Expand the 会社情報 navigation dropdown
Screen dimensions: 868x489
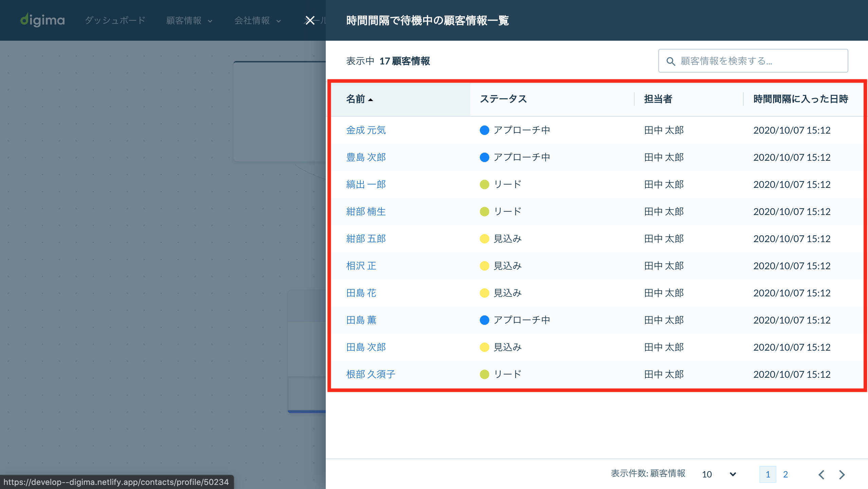pos(258,20)
